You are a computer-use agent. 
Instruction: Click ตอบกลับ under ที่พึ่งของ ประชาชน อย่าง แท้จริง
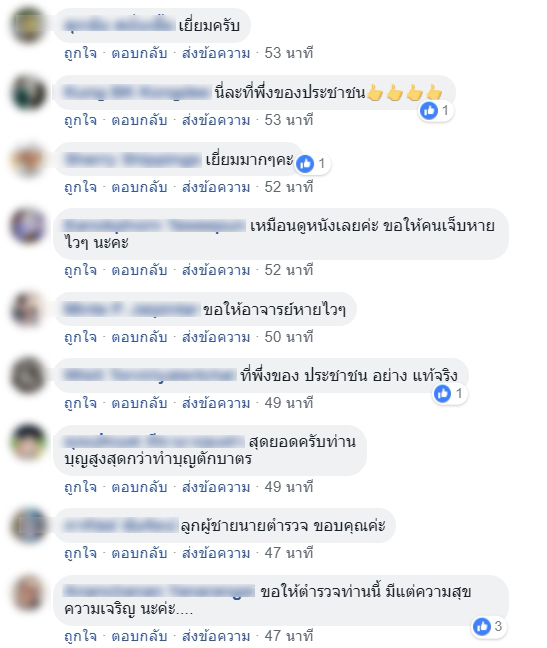[x=139, y=403]
